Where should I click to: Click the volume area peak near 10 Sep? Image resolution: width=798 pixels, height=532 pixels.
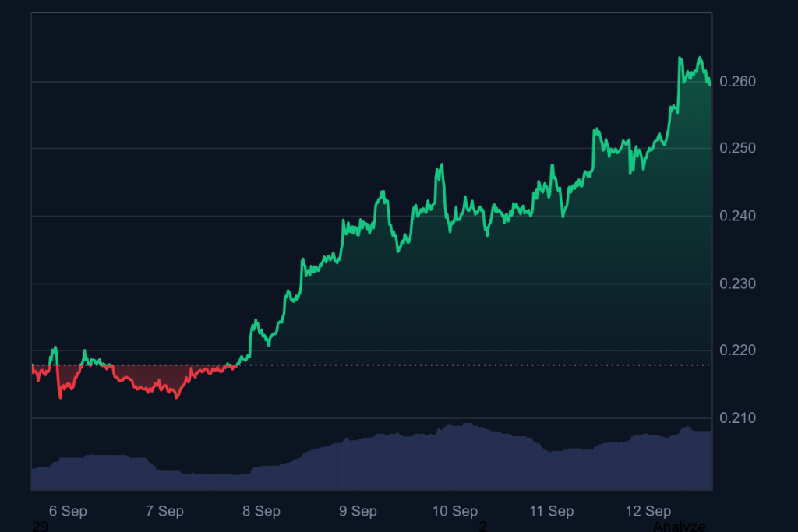coord(466,425)
